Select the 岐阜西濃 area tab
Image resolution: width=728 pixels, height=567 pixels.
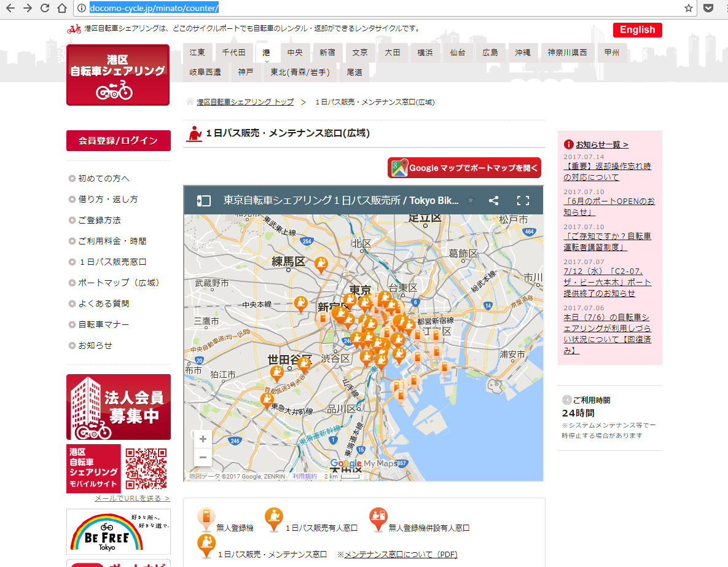click(x=205, y=72)
